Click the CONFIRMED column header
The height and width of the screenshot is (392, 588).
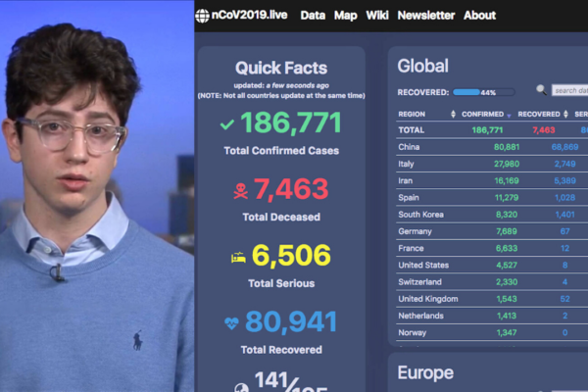pyautogui.click(x=482, y=114)
